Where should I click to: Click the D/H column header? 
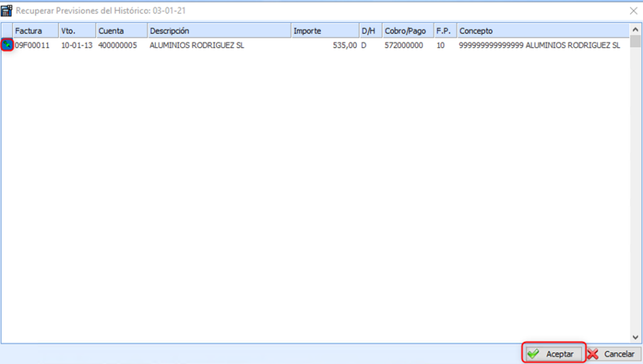coord(370,31)
